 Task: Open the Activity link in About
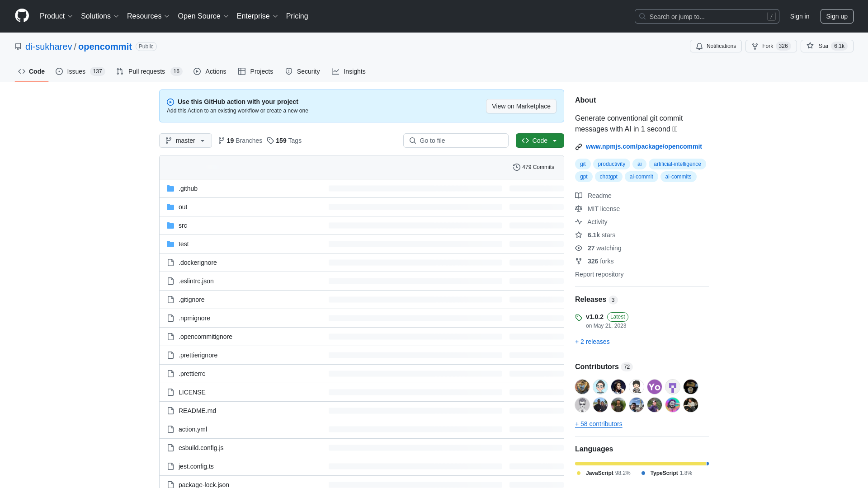591,222
